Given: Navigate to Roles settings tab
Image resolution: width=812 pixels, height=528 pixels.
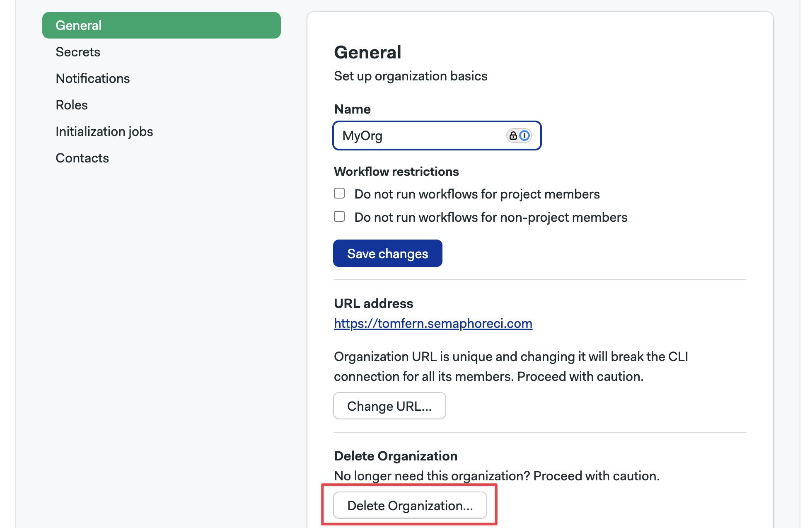Looking at the screenshot, I should [x=71, y=105].
